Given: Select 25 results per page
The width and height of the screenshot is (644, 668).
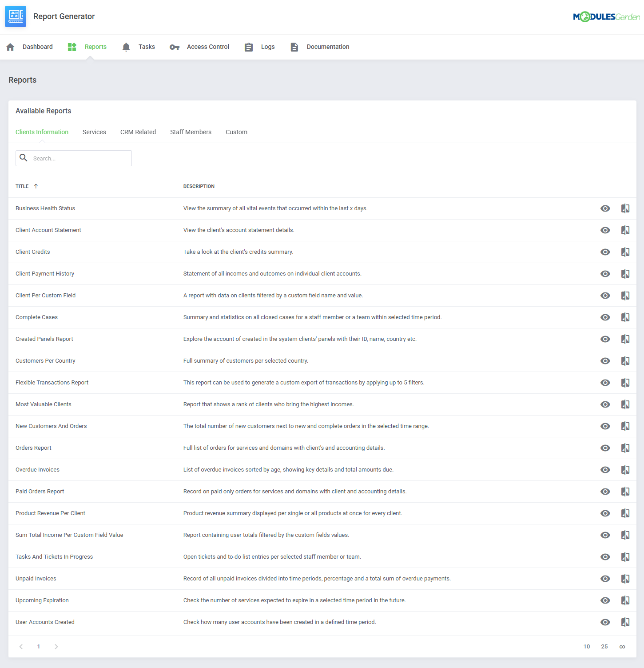Looking at the screenshot, I should click(604, 646).
